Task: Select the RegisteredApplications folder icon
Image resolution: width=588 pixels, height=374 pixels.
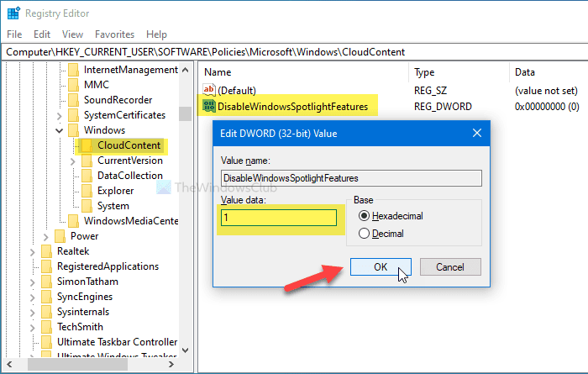Action: 46,266
